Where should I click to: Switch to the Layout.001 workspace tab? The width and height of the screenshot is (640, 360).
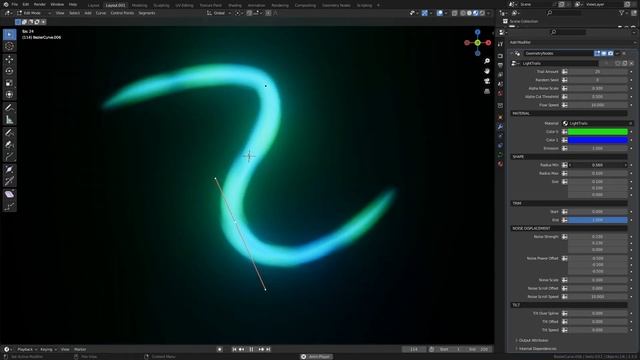pyautogui.click(x=116, y=5)
